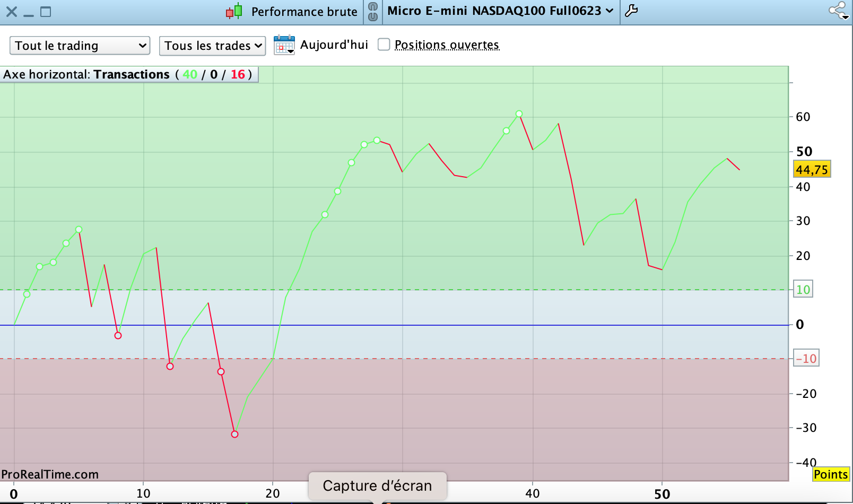Image resolution: width=853 pixels, height=504 pixels.
Task: Open the ProRealTime.com link
Action: coord(50,474)
